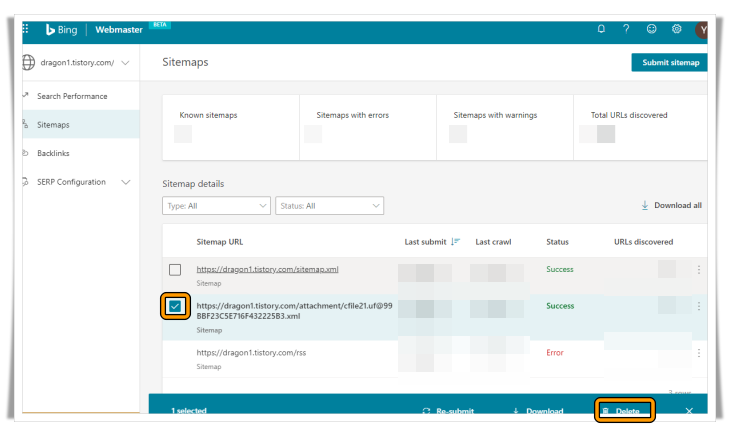Click the Sitemaps with warnings card

pos(505,128)
